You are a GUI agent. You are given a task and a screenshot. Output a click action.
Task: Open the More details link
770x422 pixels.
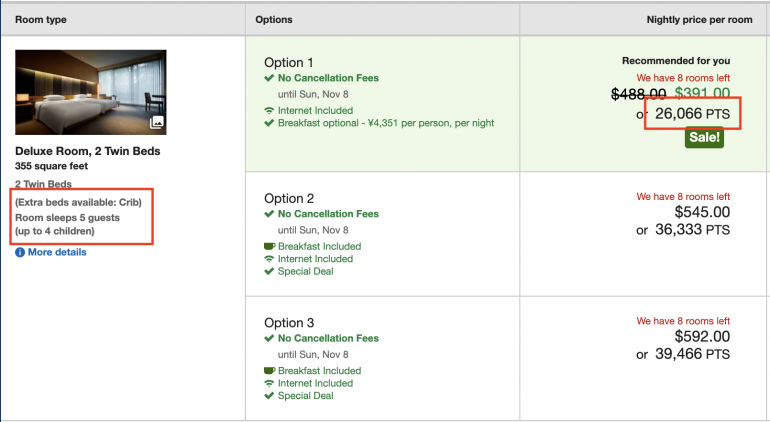pos(57,252)
